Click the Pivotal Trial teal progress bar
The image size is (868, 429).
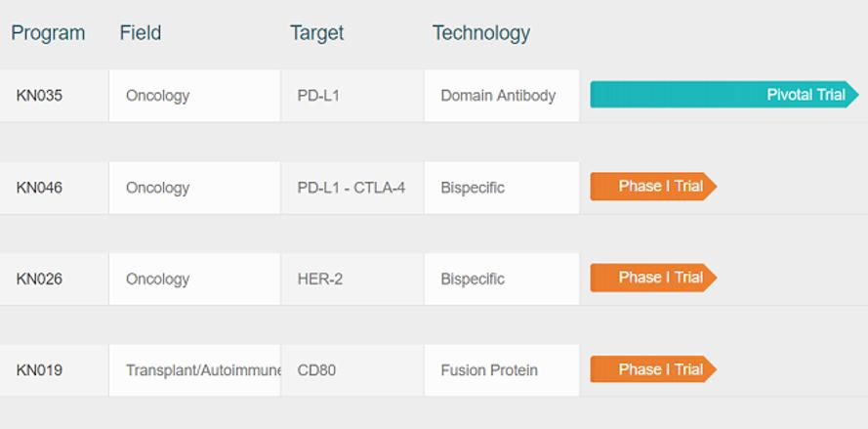coord(724,95)
